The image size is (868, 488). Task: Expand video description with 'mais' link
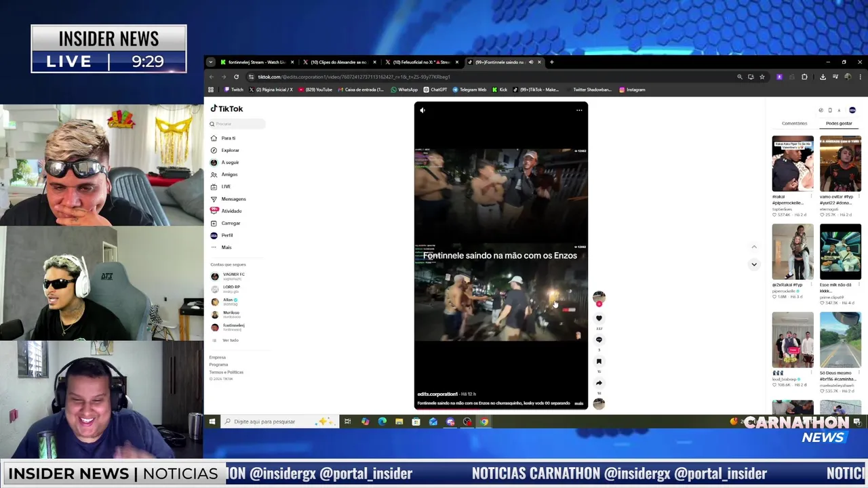pyautogui.click(x=578, y=403)
